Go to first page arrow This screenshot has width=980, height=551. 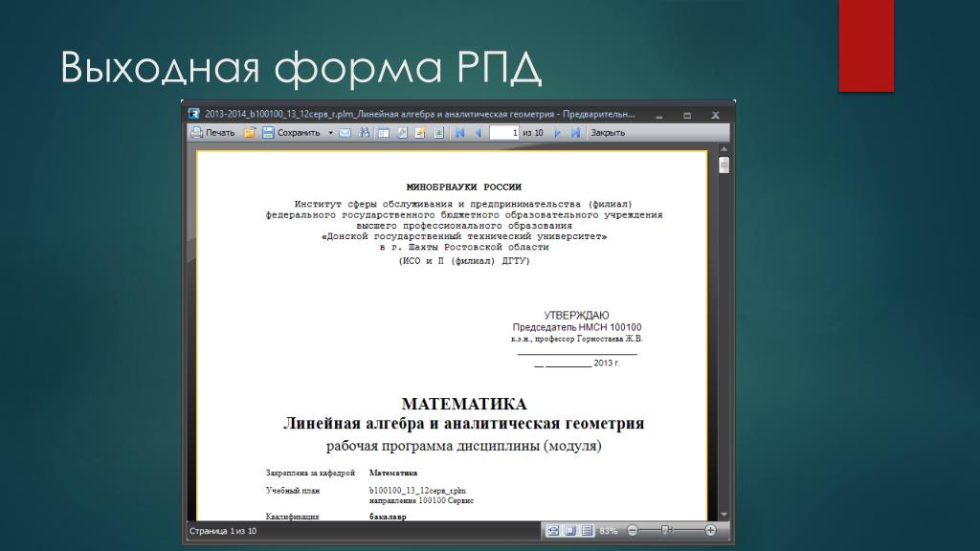pyautogui.click(x=460, y=132)
